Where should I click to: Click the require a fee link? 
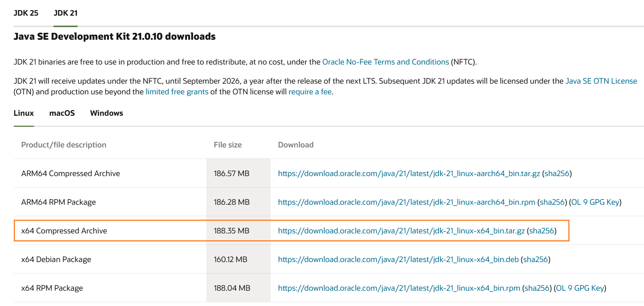coord(310,92)
